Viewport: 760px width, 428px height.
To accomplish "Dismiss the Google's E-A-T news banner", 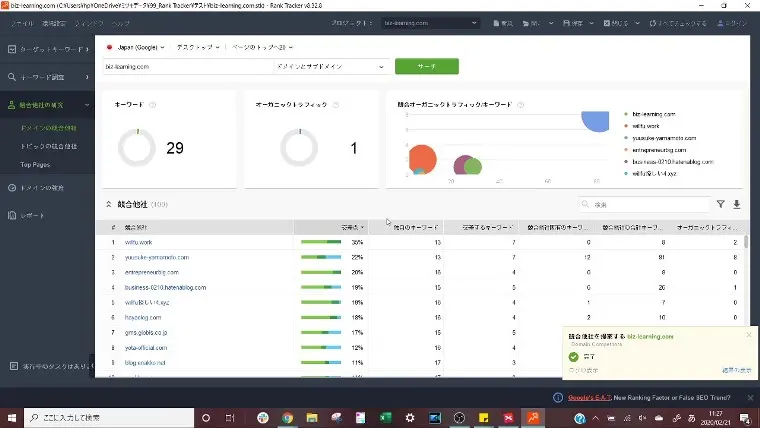I will coord(749,396).
